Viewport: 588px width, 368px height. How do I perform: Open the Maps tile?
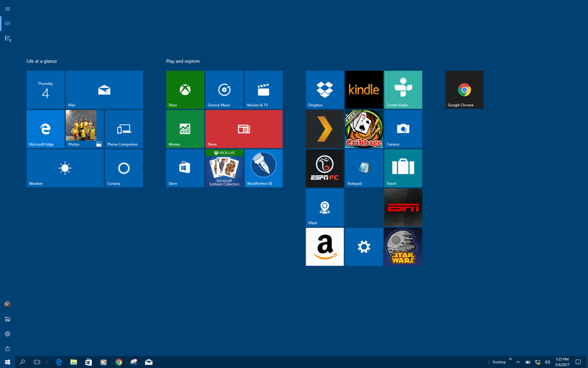click(x=325, y=207)
